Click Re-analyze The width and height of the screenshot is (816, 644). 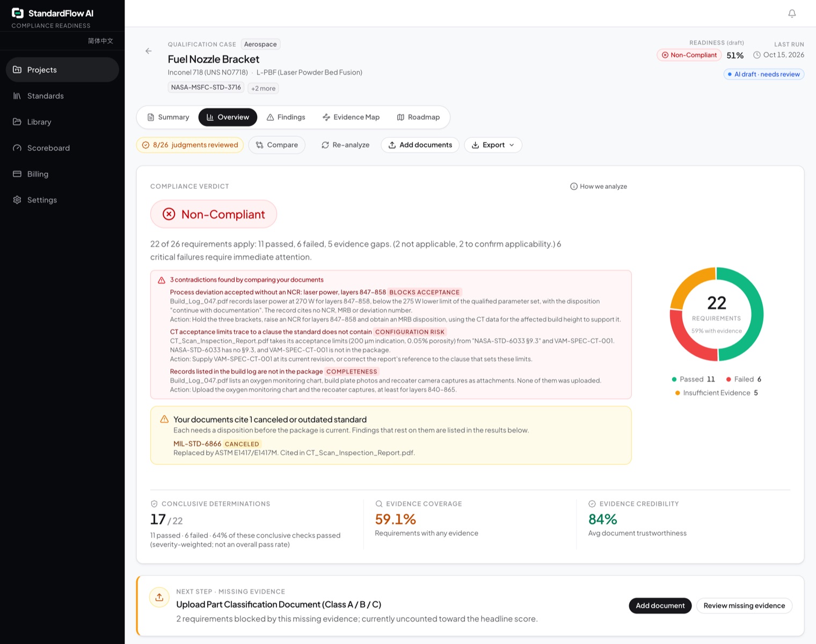coord(345,145)
